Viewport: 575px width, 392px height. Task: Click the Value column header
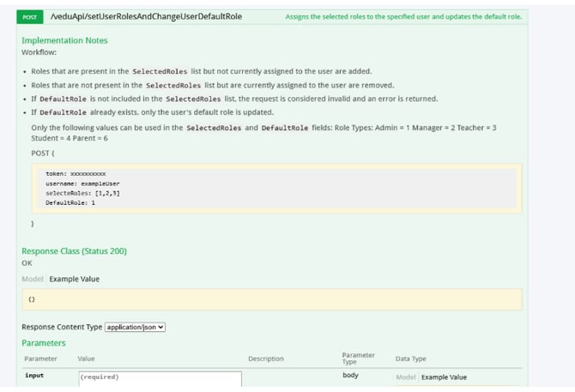coord(86,359)
